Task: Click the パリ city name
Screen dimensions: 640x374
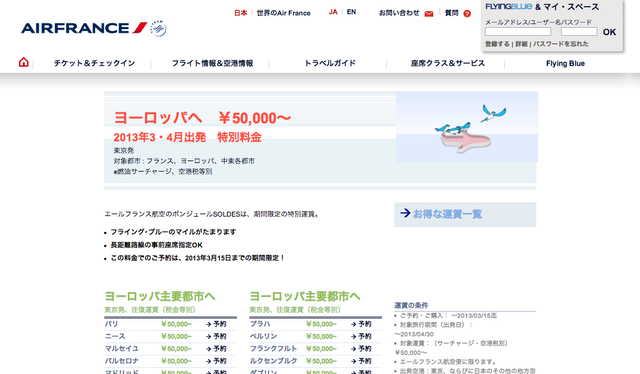Action: [111, 324]
